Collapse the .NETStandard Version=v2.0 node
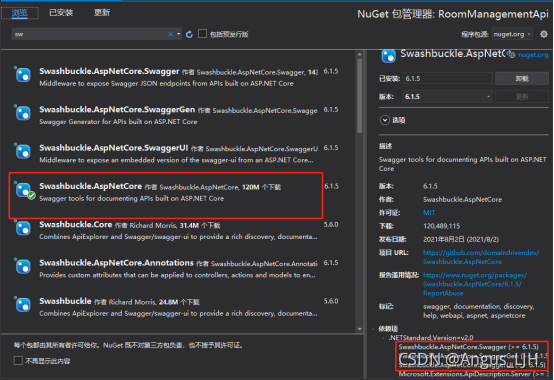554x380 pixels. tap(384, 338)
